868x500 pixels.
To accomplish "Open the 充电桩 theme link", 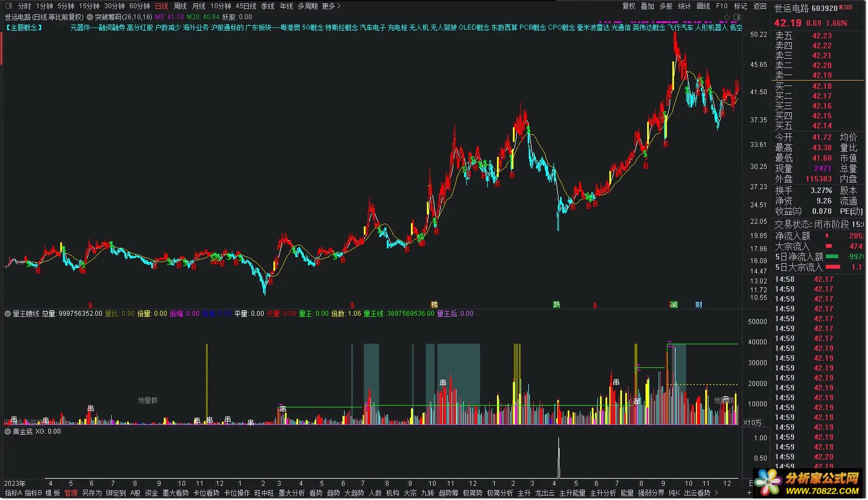I will point(397,27).
